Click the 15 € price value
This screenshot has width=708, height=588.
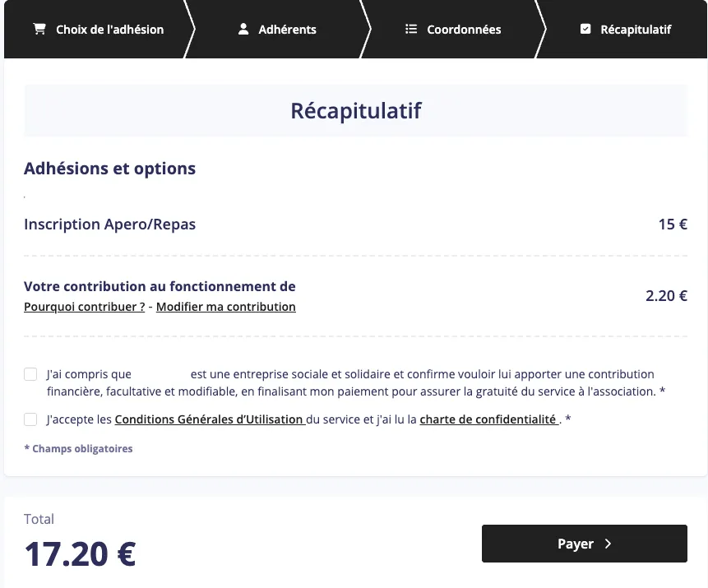point(673,225)
